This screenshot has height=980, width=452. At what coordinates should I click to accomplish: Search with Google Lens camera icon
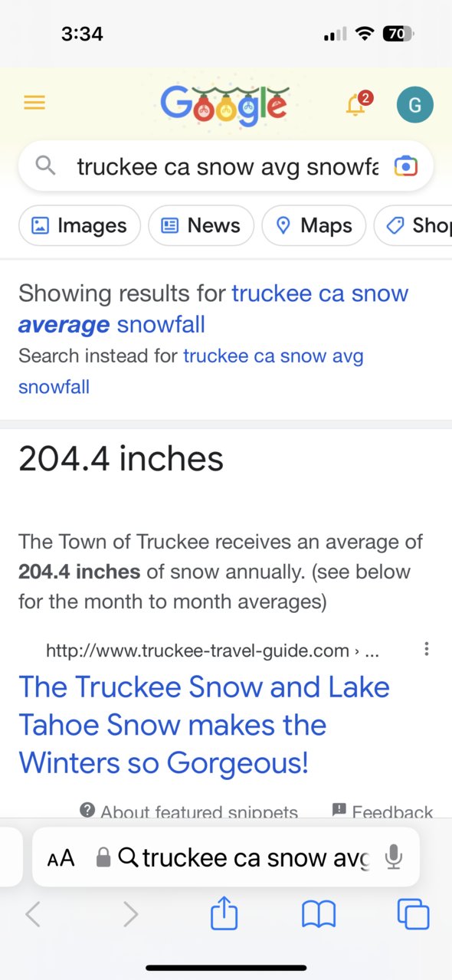point(405,166)
